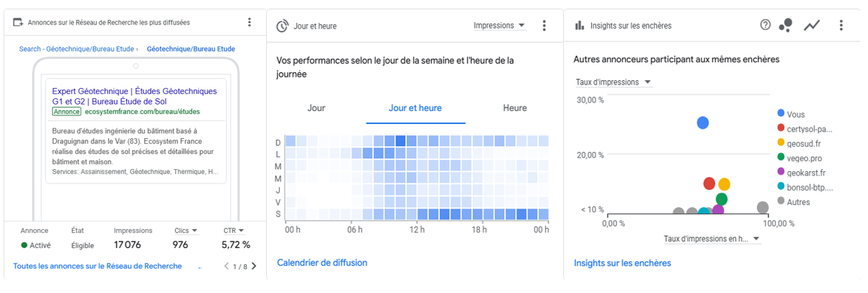This screenshot has width=868, height=293.
Task: Open the three-dot menu of the Jour et heure card
Action: [544, 26]
